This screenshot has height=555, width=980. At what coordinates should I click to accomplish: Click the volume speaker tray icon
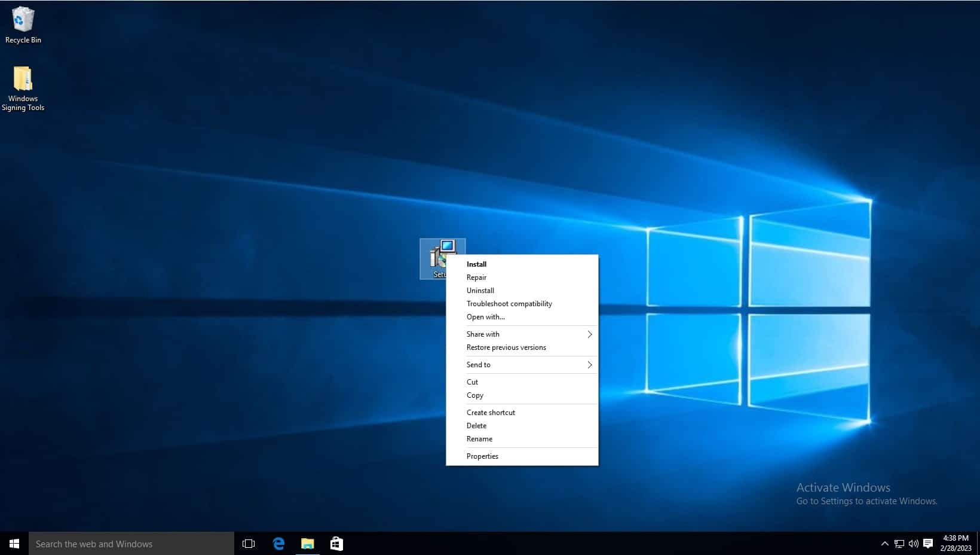click(913, 544)
